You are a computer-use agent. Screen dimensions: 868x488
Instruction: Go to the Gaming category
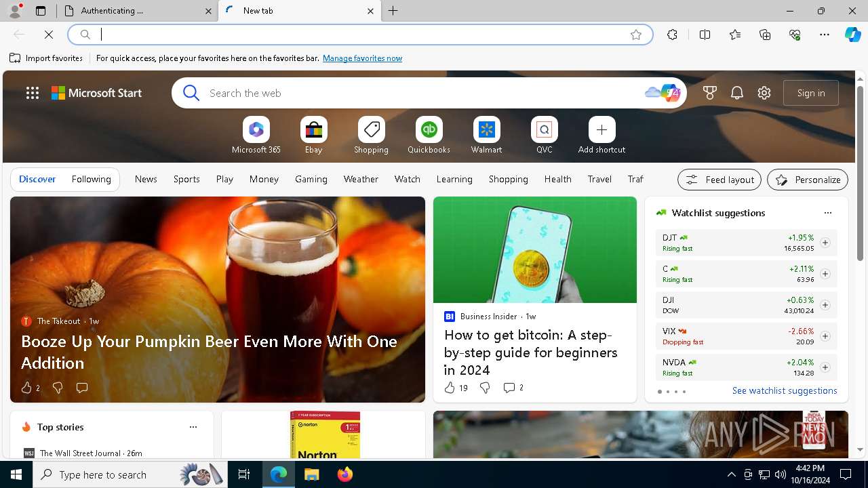(x=311, y=179)
